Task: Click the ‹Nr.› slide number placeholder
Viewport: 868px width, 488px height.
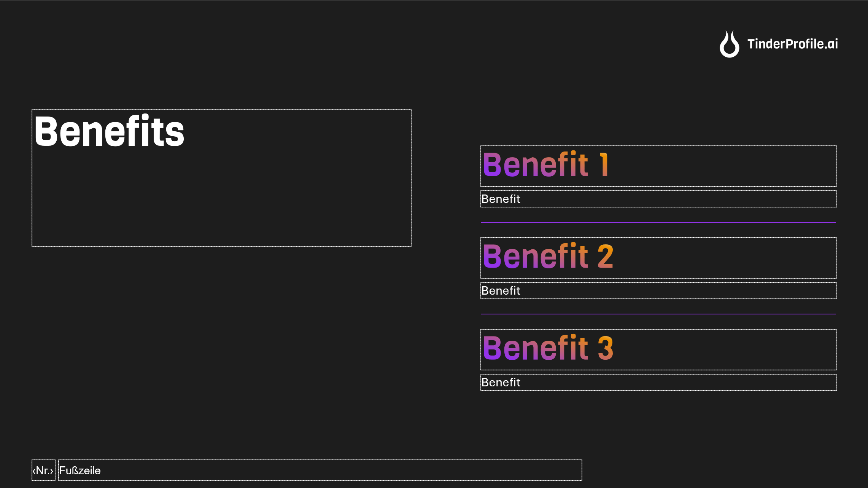Action: point(43,470)
